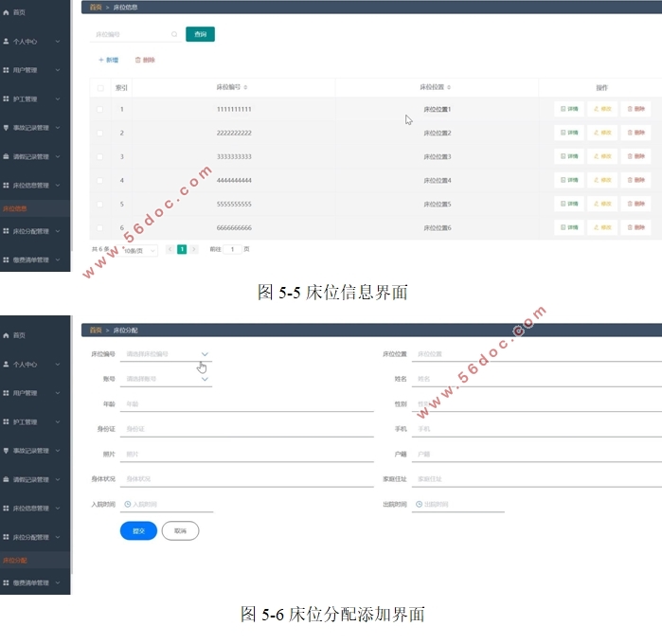Open 详情 for bed 1111111111
This screenshot has width=662, height=644.
569,109
